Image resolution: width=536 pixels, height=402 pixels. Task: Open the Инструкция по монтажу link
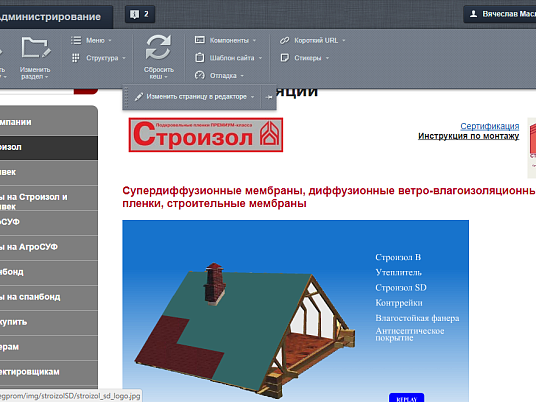(468, 136)
